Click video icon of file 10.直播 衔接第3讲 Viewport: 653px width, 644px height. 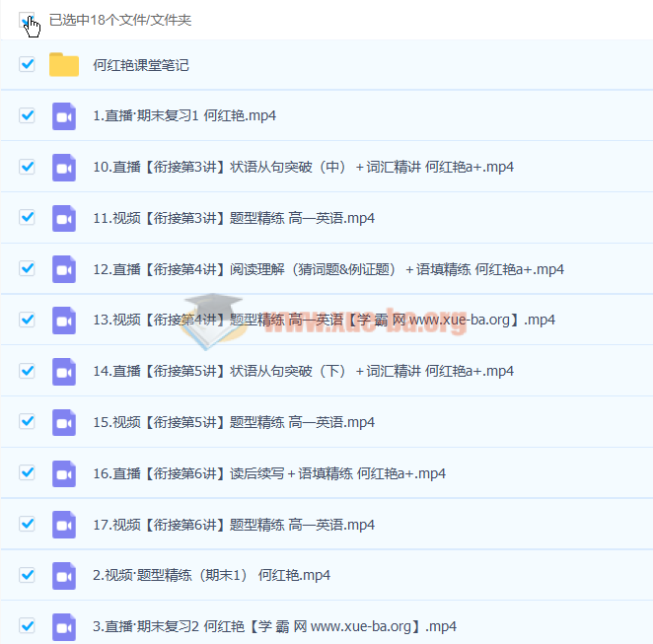64,168
